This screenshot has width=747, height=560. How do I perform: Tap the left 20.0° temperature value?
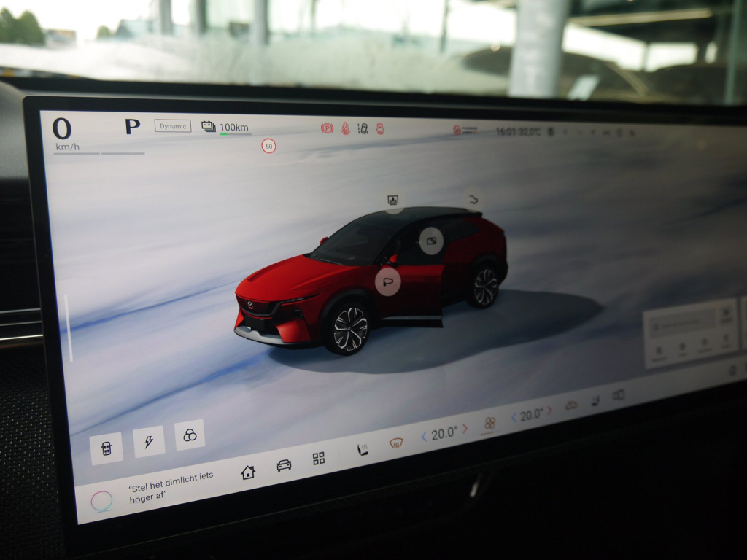(444, 433)
